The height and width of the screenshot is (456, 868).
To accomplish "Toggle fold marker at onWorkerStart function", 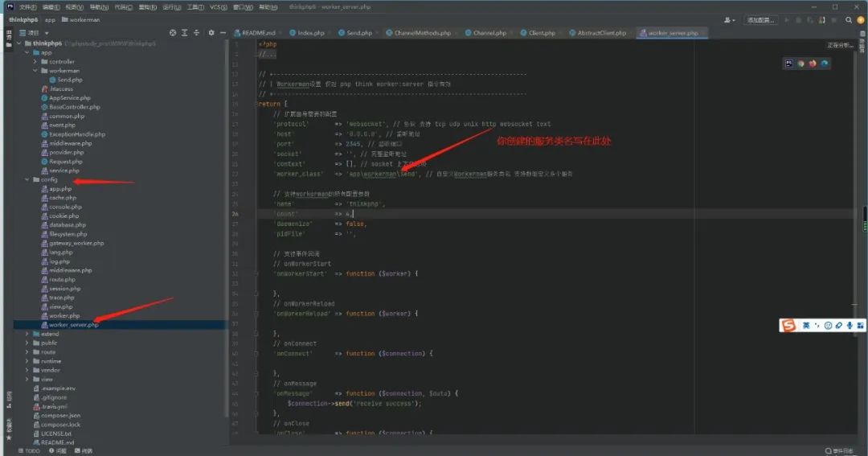I will point(256,273).
